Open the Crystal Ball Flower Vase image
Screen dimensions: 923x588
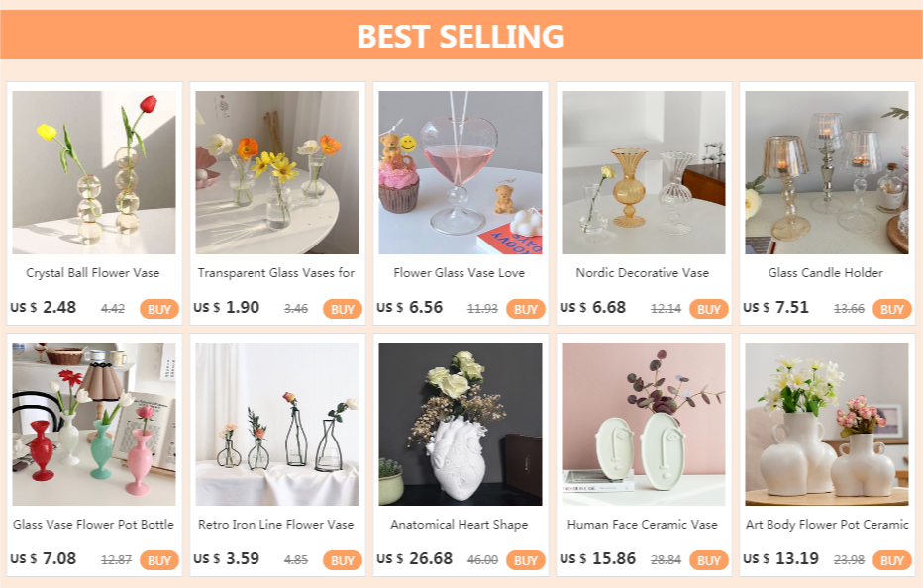(94, 172)
